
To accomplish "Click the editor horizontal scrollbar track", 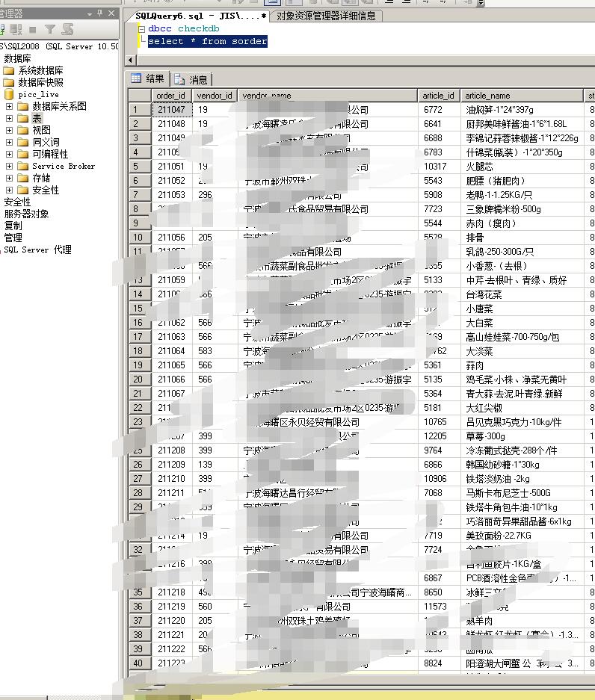I will coord(365,61).
